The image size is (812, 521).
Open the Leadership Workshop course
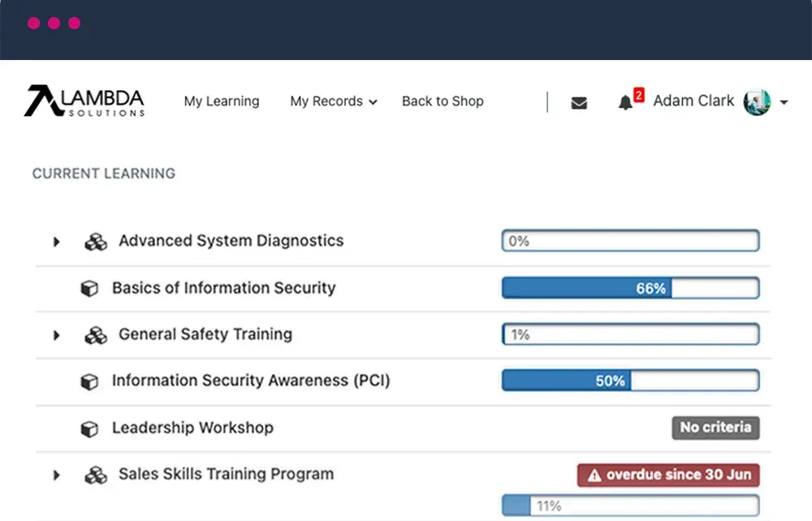(192, 428)
